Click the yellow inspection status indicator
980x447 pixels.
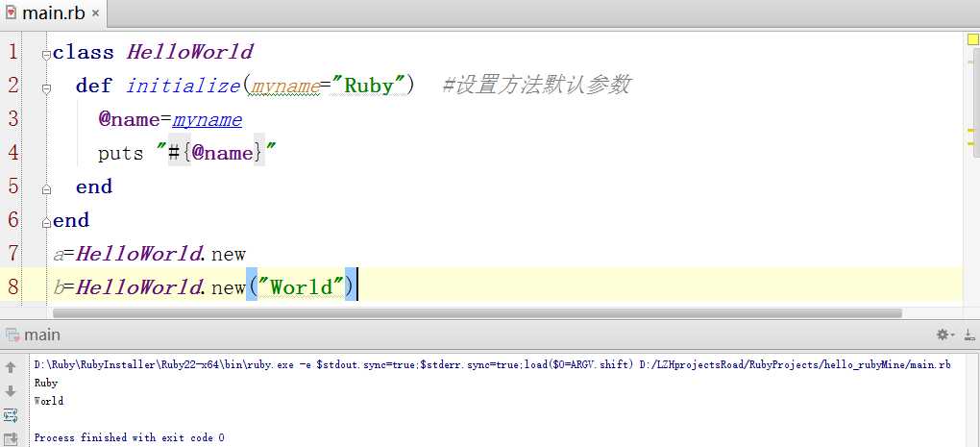click(x=973, y=40)
